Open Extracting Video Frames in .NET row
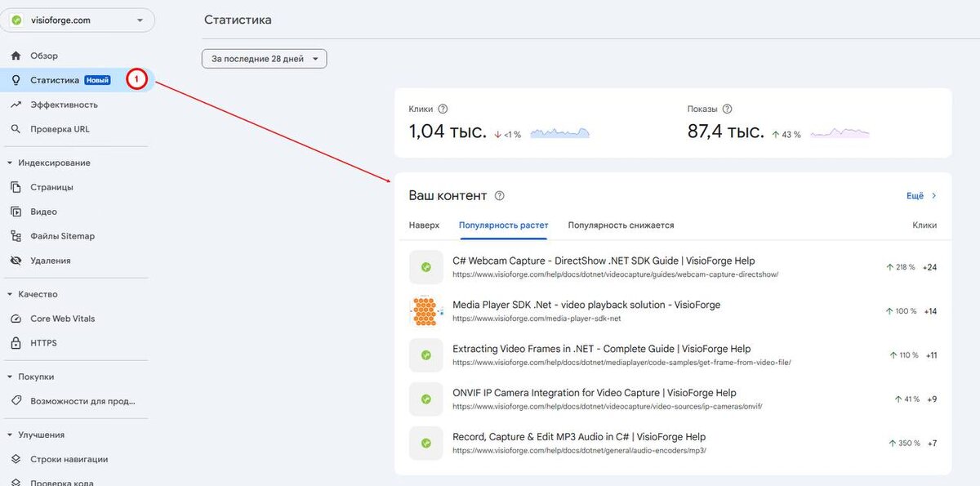980x486 pixels. coord(673,355)
